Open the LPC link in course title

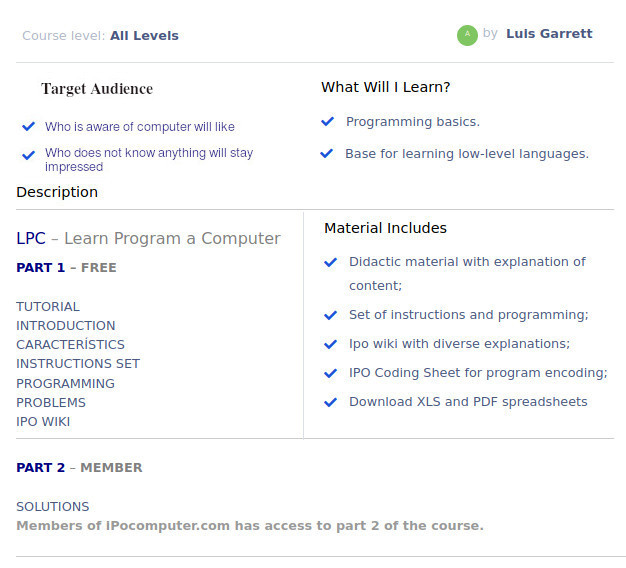(31, 238)
